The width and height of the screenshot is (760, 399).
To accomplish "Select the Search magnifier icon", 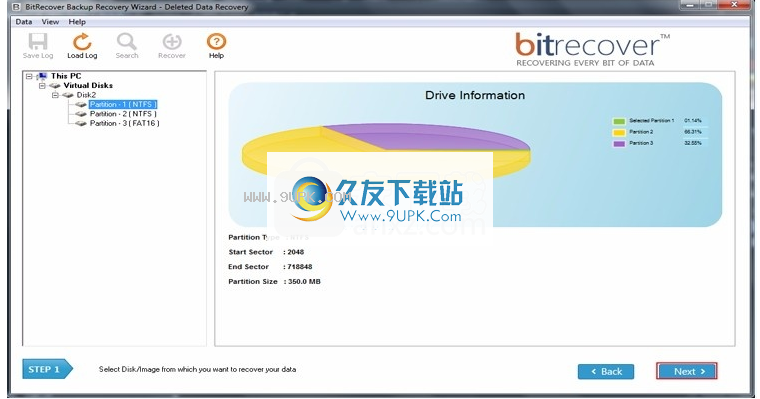I will pos(127,42).
